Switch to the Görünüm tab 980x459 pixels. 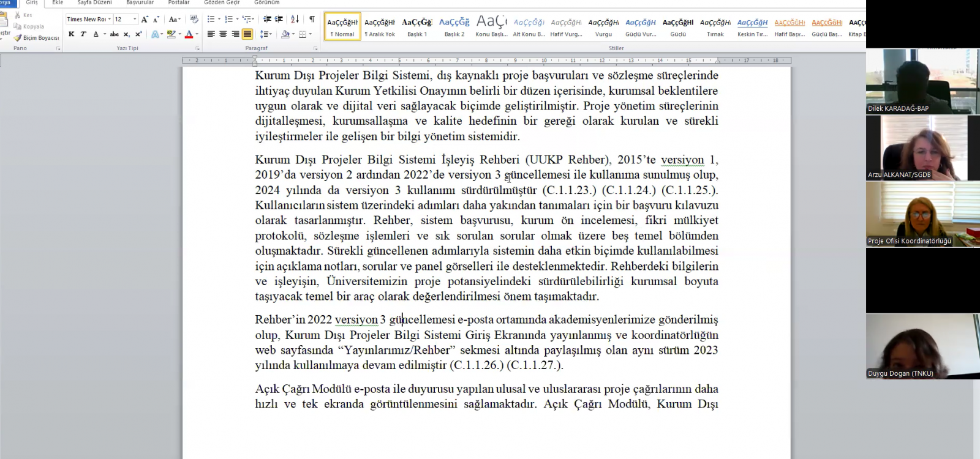[267, 3]
